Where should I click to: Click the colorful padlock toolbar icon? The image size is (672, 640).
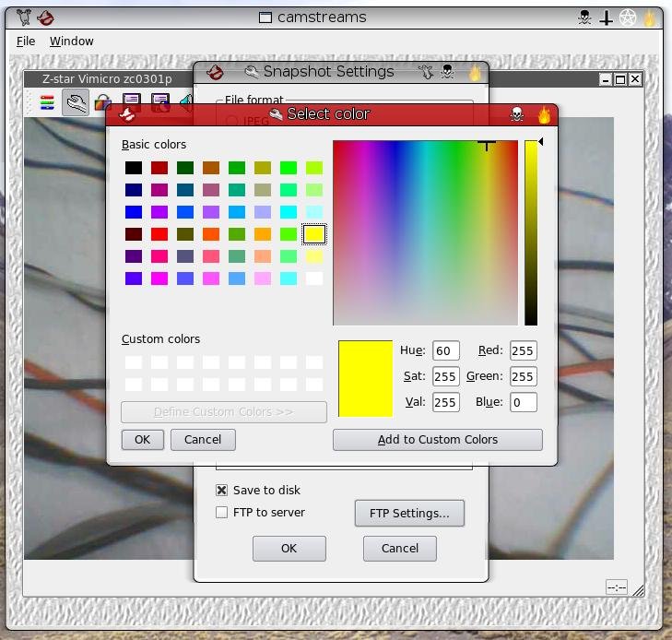(103, 103)
